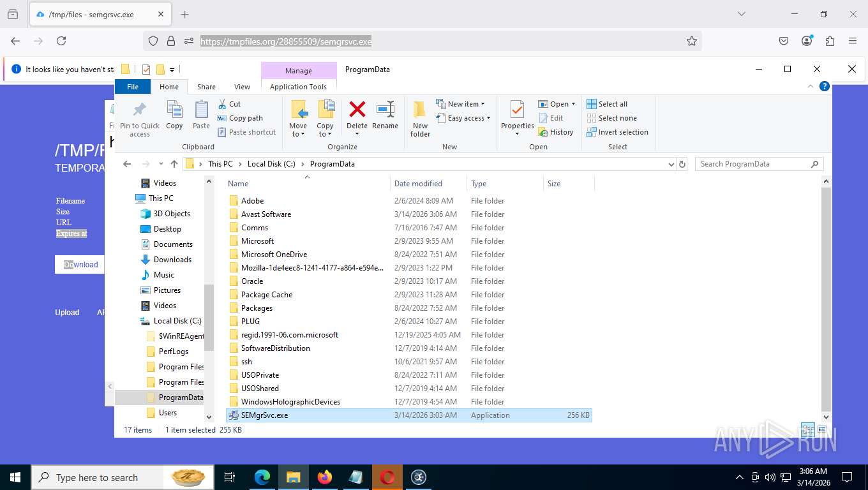Click Select none in ribbon
The width and height of the screenshot is (868, 490).
tap(611, 118)
